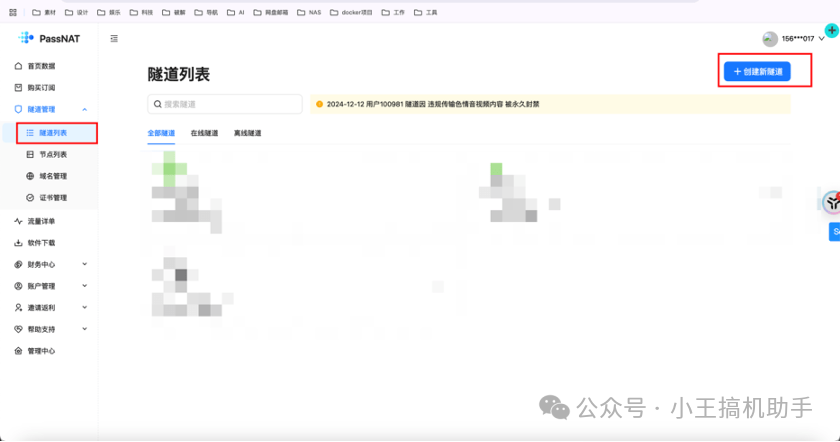Click the PassNAT logo icon
This screenshot has width=840, height=442.
26,38
